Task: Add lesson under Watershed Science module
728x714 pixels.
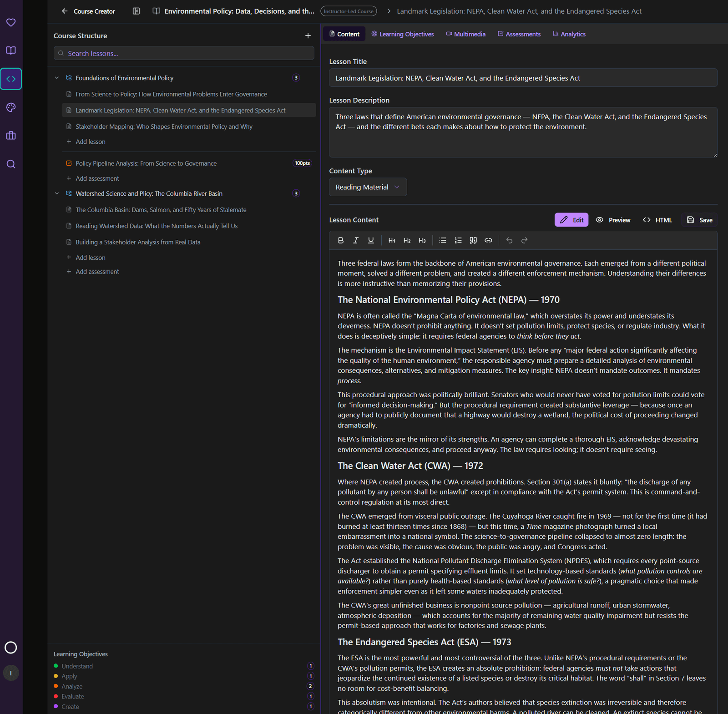Action: (86, 258)
